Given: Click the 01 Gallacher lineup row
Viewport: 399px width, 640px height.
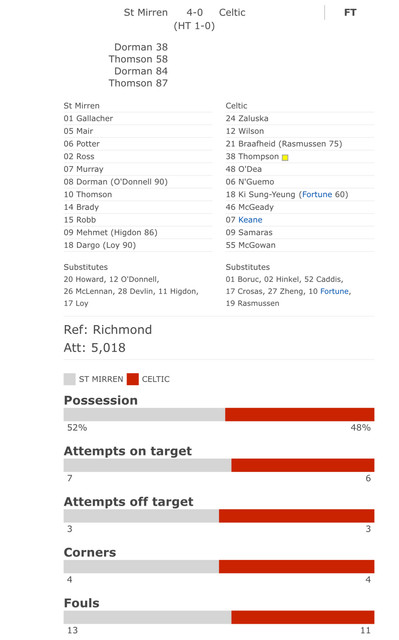Looking at the screenshot, I should (x=138, y=118).
